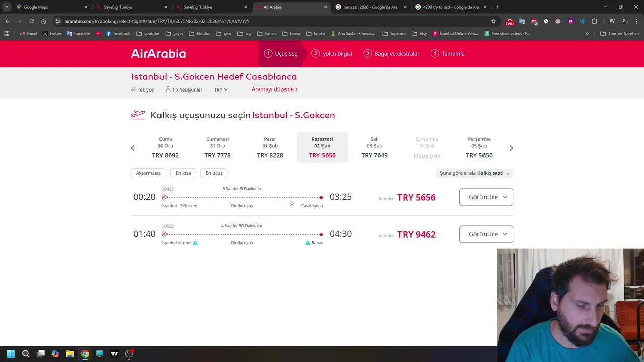Screen dimensions: 644x362
Task: Open İstanbul Online Yemek bookmark
Action: pos(455,34)
